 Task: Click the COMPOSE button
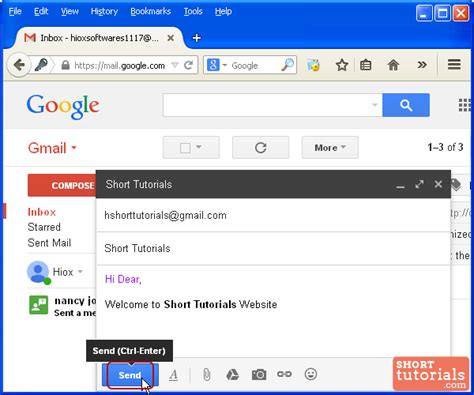pos(62,185)
